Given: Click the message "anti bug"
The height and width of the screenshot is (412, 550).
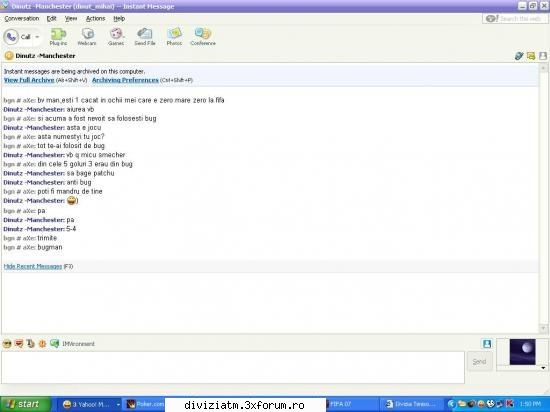Looking at the screenshot, I should tap(79, 182).
